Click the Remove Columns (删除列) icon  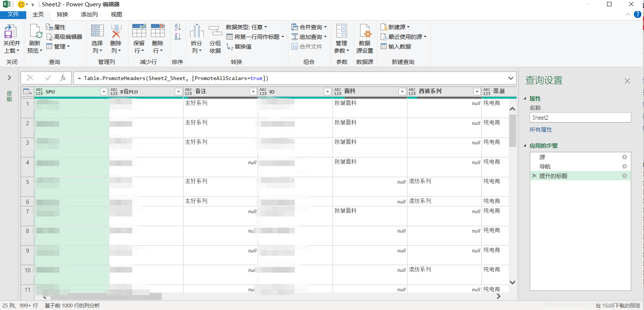(116, 31)
